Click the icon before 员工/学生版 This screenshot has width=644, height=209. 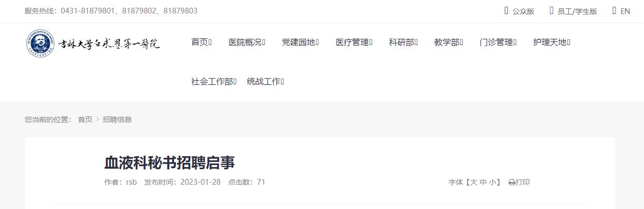tap(551, 10)
